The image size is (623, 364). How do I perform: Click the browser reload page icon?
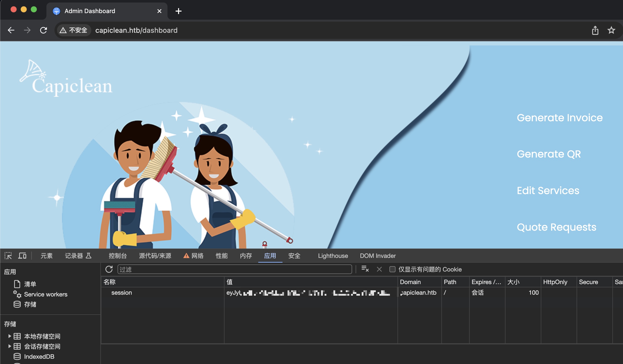pos(43,30)
